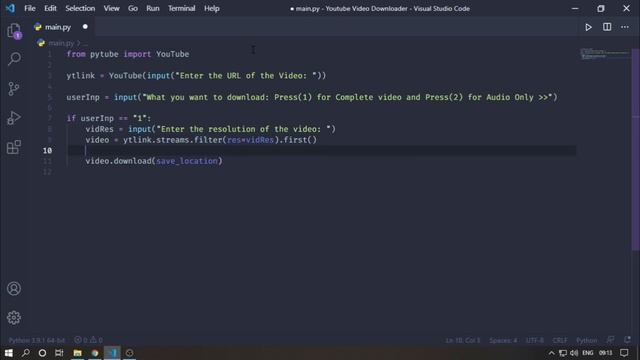Image resolution: width=640 pixels, height=360 pixels.
Task: Click Ln 10, Col line position indicator
Action: pos(462,340)
